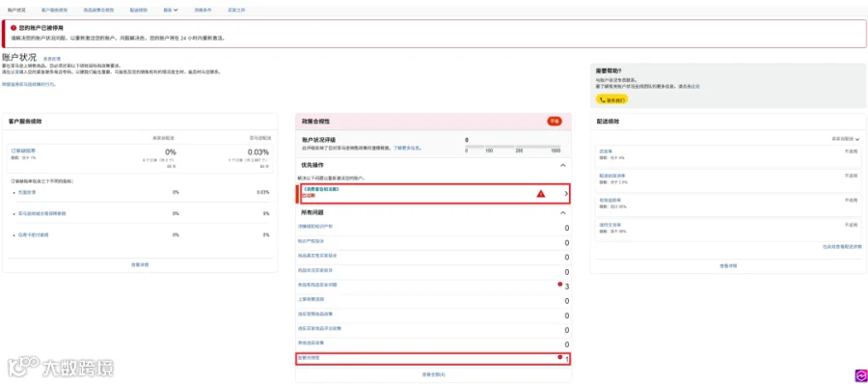This screenshot has width=868, height=384.
Task: Open the 迟发率 shipping metric link
Action: click(x=607, y=151)
